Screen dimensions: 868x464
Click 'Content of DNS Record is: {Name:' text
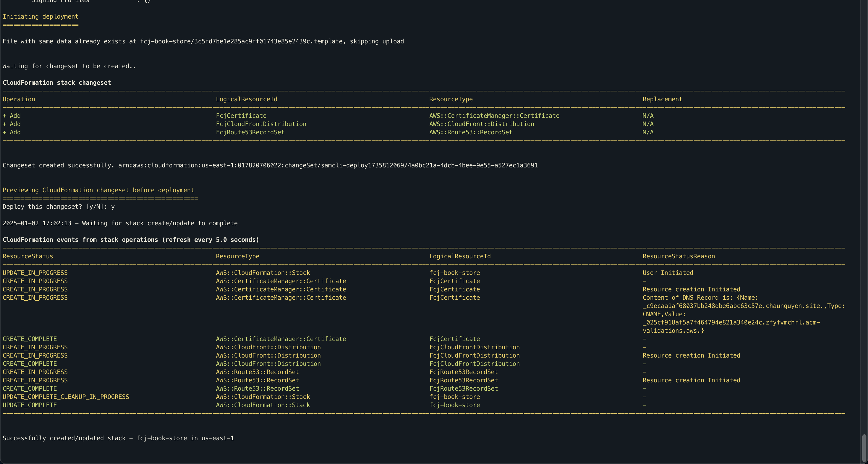(700, 298)
